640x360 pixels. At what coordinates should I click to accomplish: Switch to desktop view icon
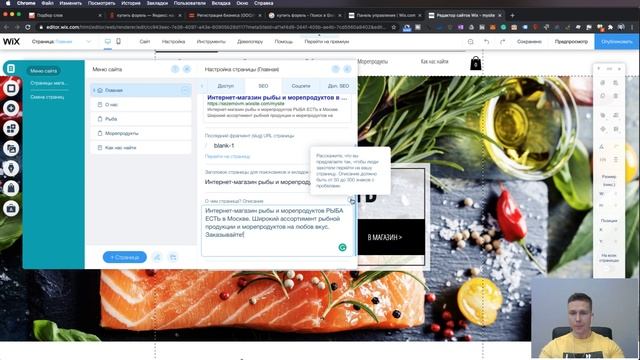pyautogui.click(x=108, y=42)
